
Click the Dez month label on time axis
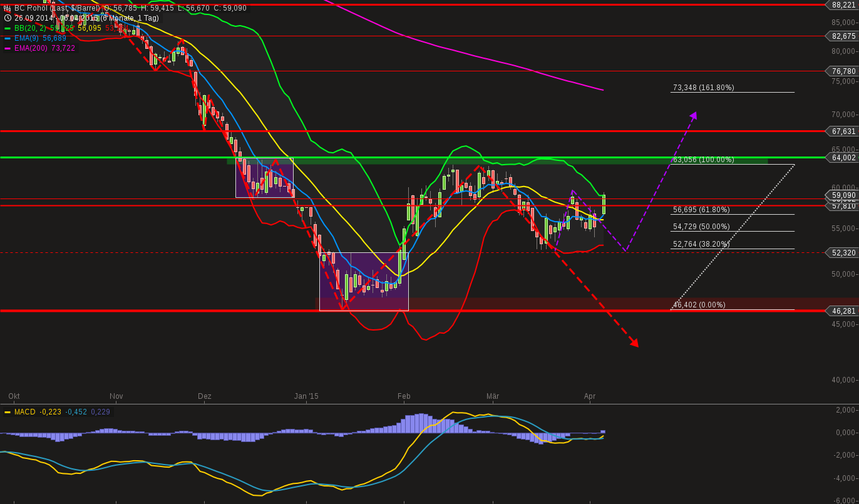pos(205,396)
